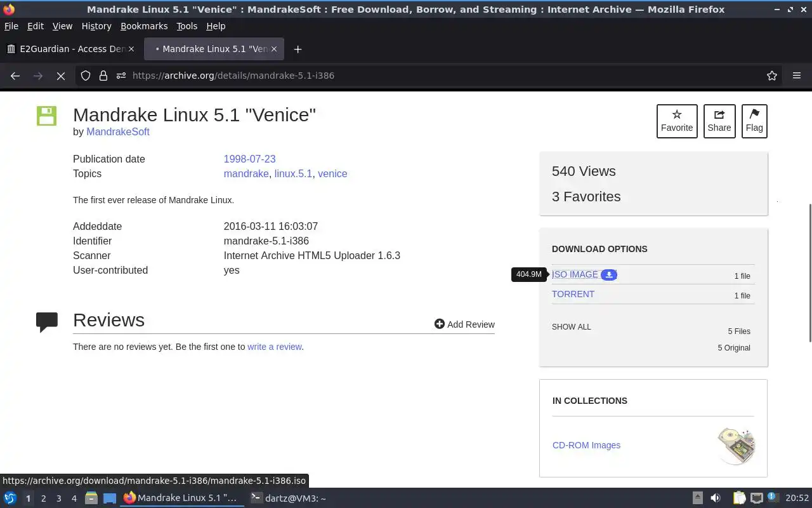Open the History menu
The width and height of the screenshot is (812, 508).
point(96,26)
